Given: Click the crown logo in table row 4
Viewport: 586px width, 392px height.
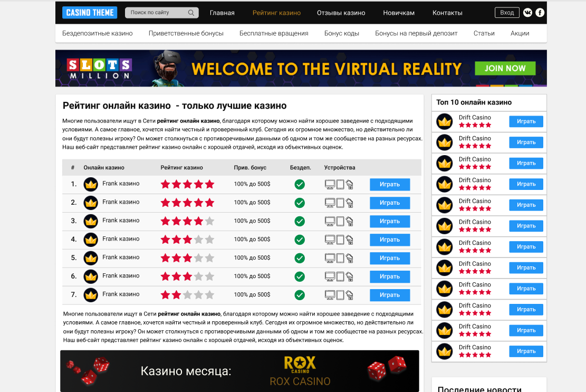Looking at the screenshot, I should (90, 240).
